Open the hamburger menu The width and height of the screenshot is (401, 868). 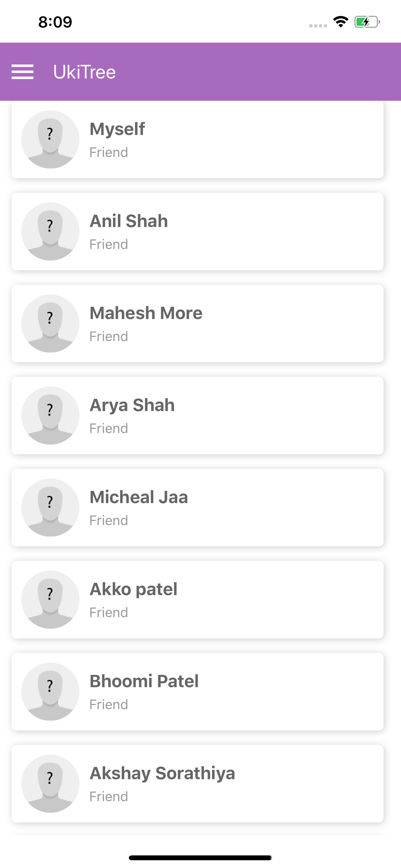point(22,72)
